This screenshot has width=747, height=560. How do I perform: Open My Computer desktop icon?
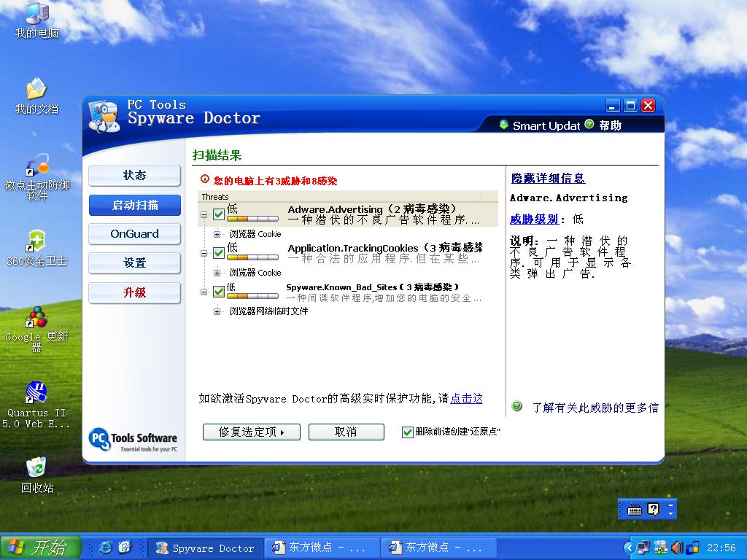[36, 13]
